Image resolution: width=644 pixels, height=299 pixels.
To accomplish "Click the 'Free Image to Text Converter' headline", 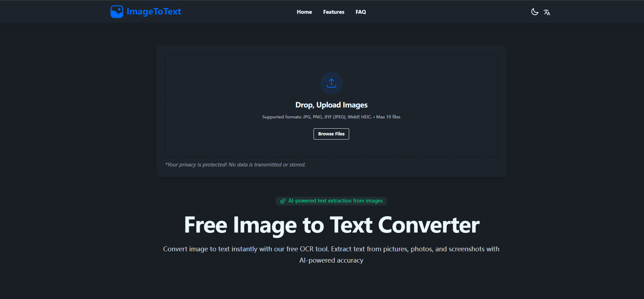I will tap(331, 225).
